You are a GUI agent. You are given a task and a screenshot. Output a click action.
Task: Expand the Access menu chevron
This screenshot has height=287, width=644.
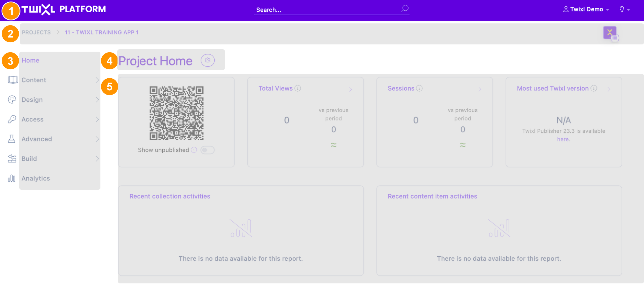[97, 119]
